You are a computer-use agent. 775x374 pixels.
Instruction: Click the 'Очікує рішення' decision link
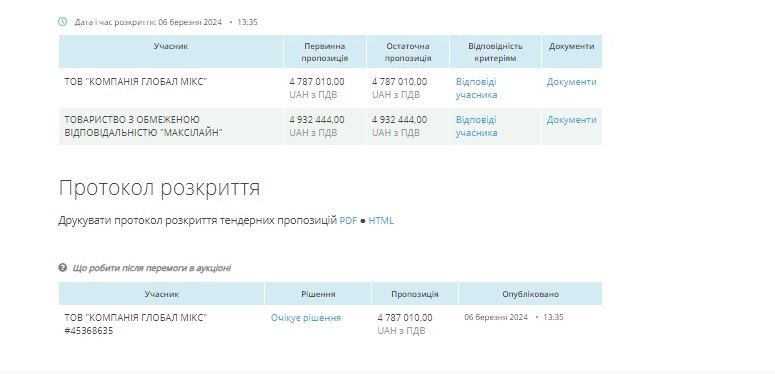tap(305, 318)
